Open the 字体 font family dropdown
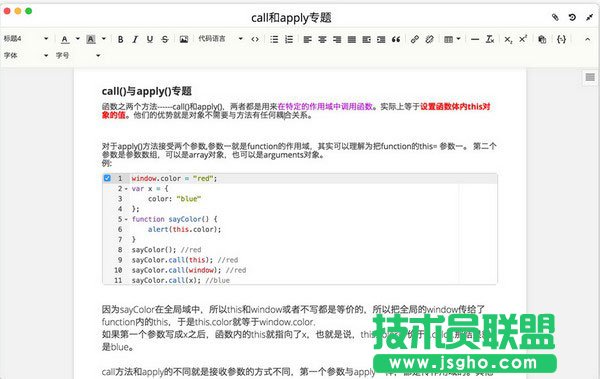 point(26,56)
